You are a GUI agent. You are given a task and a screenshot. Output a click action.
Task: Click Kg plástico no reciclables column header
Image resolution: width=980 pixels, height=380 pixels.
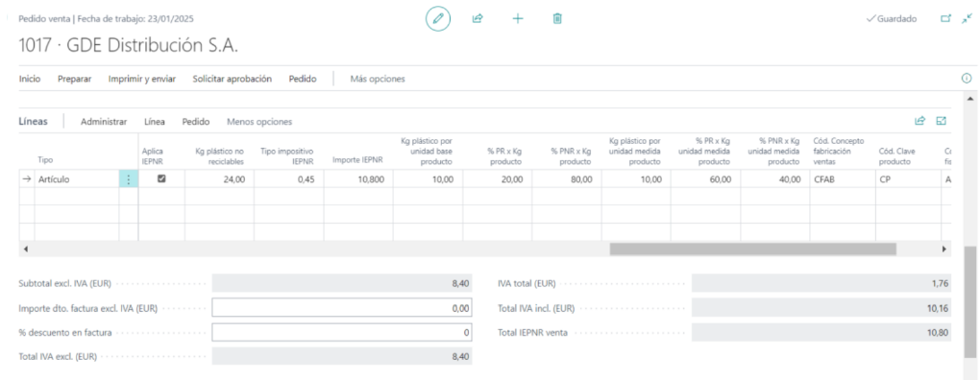[219, 156]
